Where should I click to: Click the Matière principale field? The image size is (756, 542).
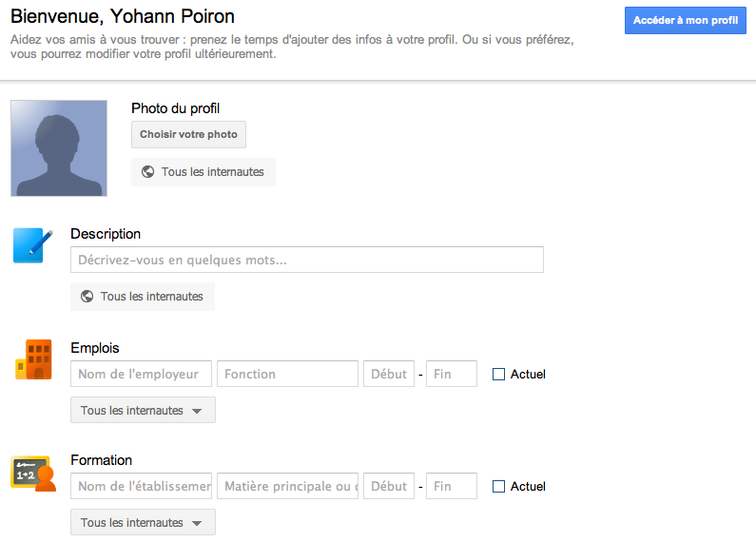pyautogui.click(x=287, y=487)
